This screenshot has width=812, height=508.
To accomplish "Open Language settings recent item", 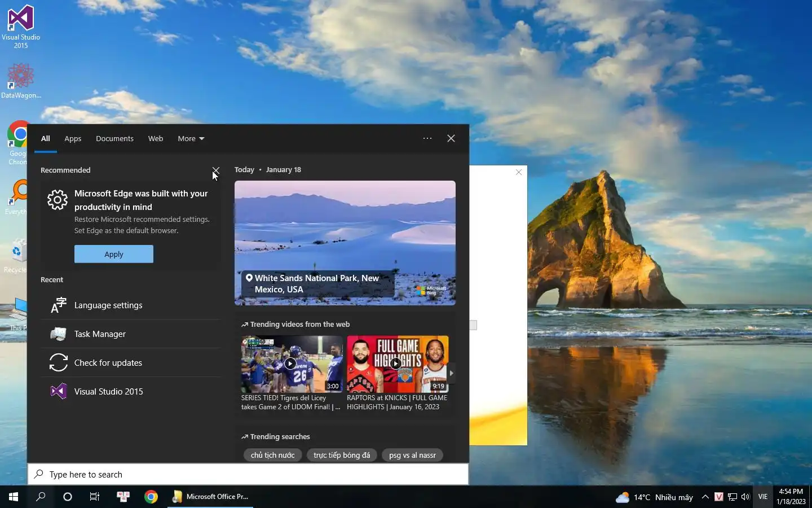I will pos(130,305).
